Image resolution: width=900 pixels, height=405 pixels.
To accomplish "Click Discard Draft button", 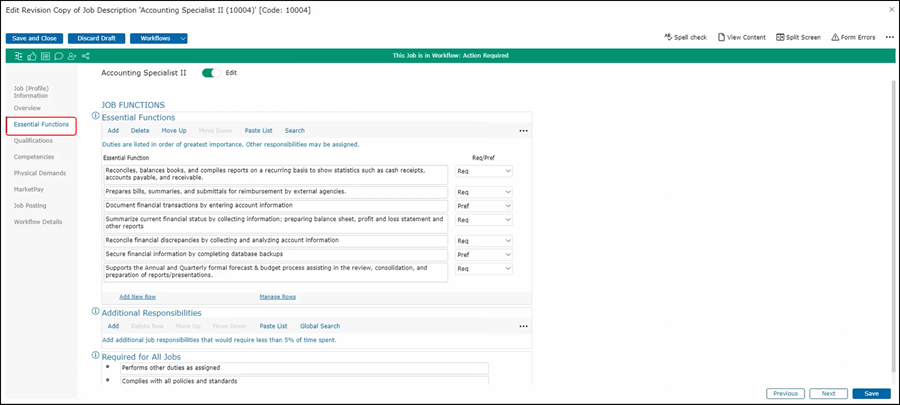I will 96,38.
